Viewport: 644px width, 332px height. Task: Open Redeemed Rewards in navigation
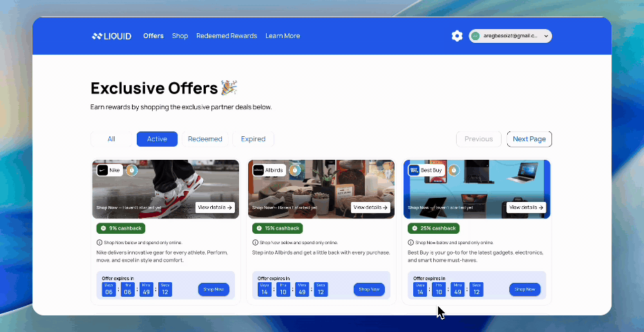(227, 36)
